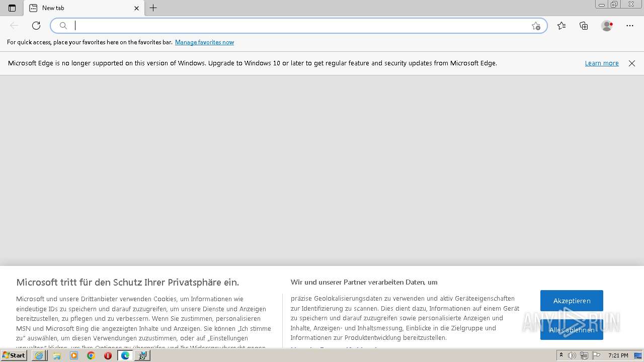Click the search magnifier icon in address bar
644x362 pixels.
pos(63,26)
